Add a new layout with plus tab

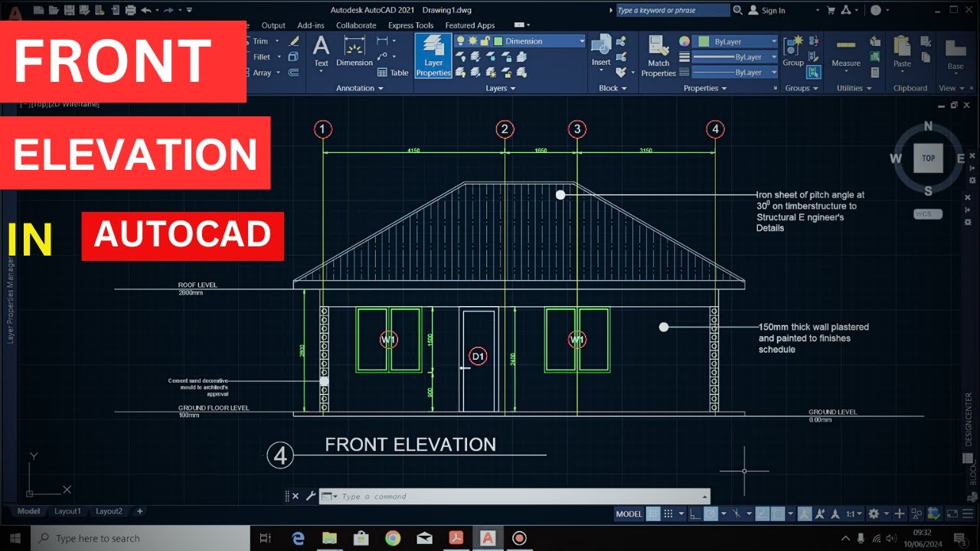[139, 511]
